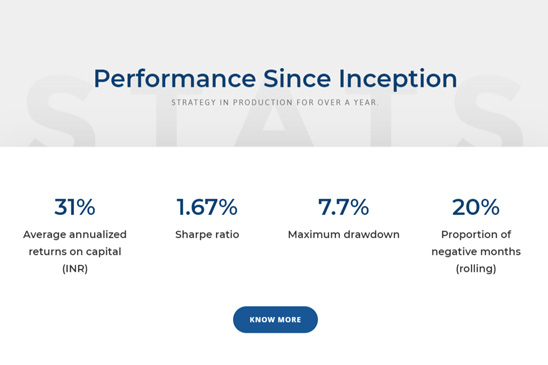Click the 31% annualized returns figure
This screenshot has width=548, height=365.
pos(75,207)
